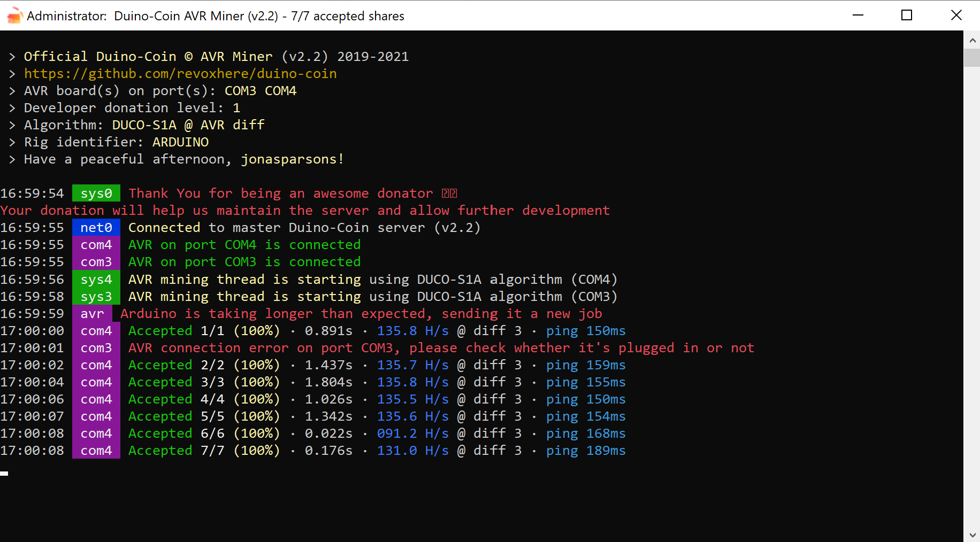
Task: Click 'Accepted 6/6 (100%)' share entry
Action: point(204,433)
